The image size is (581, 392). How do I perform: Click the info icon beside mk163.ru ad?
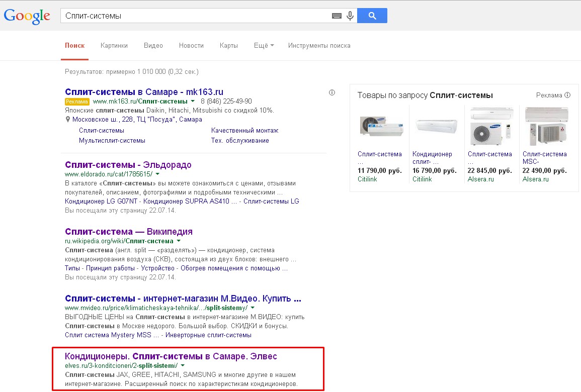coord(331,92)
